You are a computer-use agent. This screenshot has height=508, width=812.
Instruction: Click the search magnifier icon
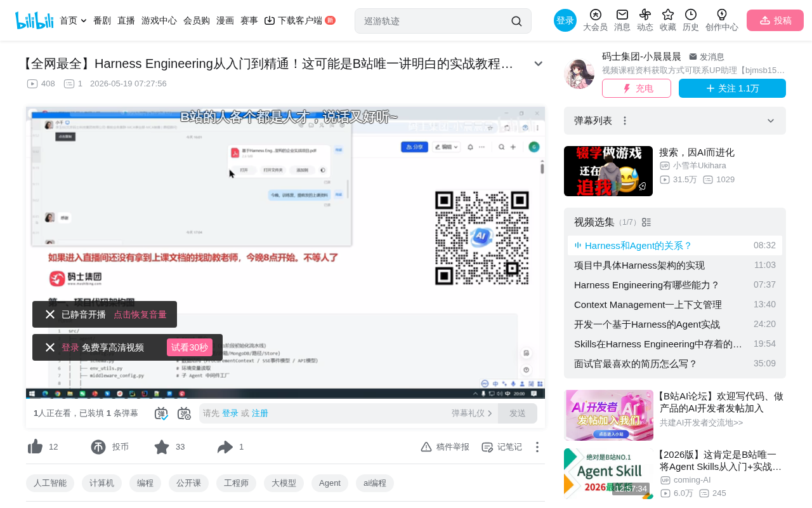click(516, 21)
